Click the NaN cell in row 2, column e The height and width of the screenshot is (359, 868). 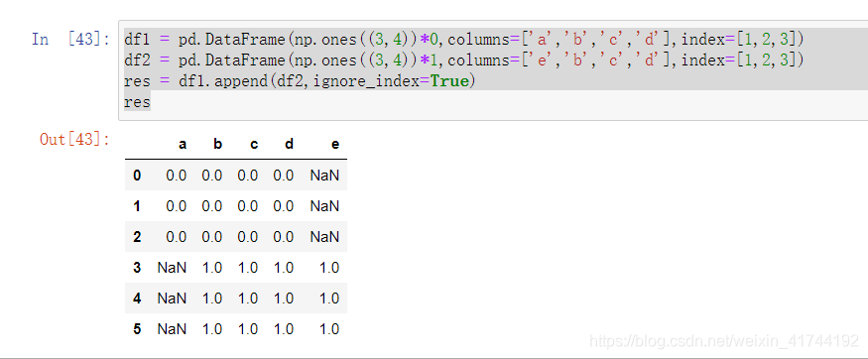pyautogui.click(x=324, y=237)
